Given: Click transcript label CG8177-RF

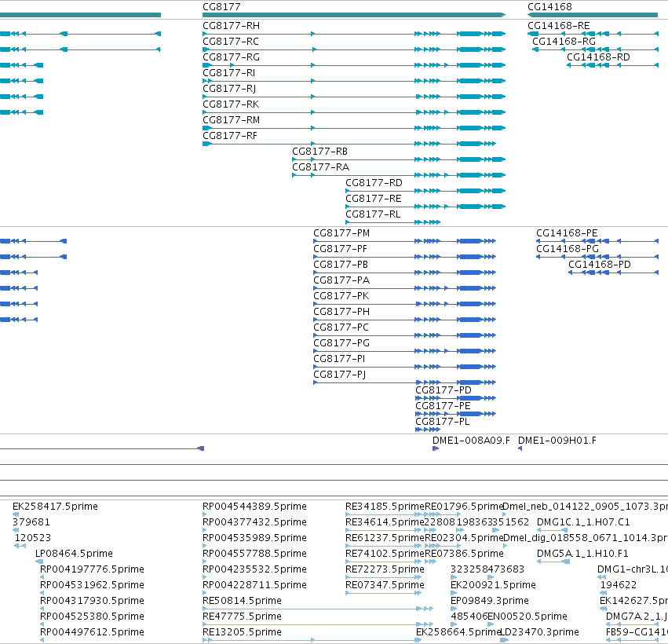Looking at the screenshot, I should [x=230, y=137].
